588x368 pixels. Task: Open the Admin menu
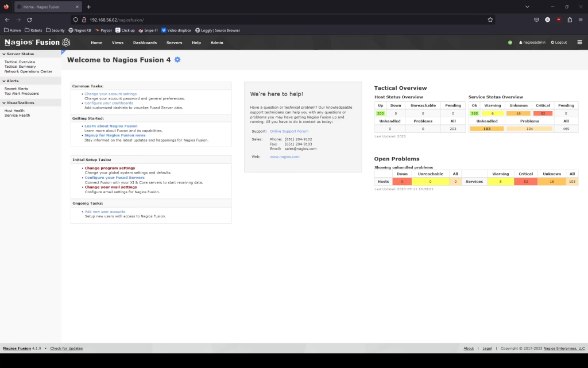[216, 42]
